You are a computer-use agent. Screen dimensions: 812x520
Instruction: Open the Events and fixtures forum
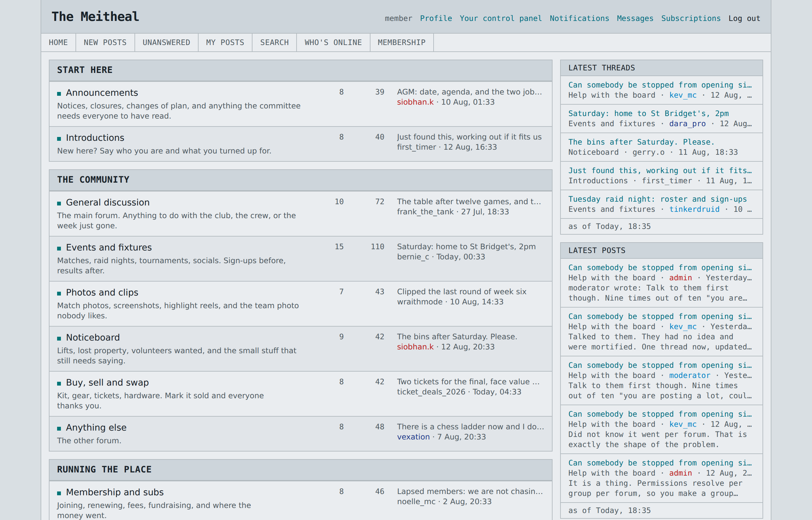click(x=109, y=248)
